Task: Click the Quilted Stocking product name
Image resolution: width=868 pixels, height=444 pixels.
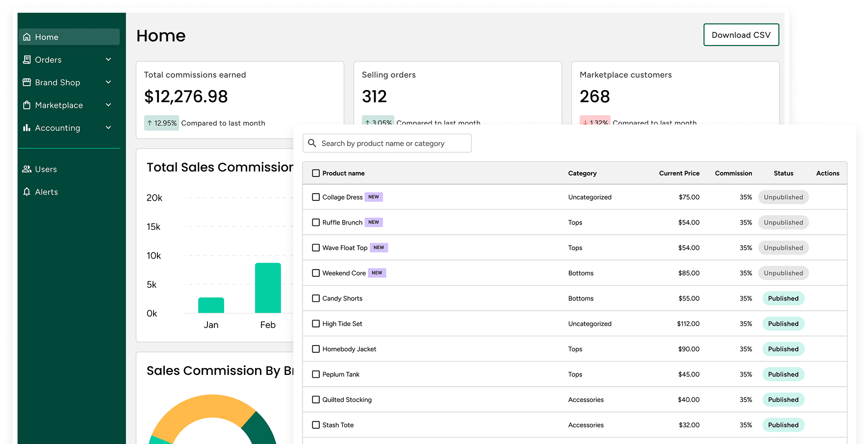Action: coord(347,399)
